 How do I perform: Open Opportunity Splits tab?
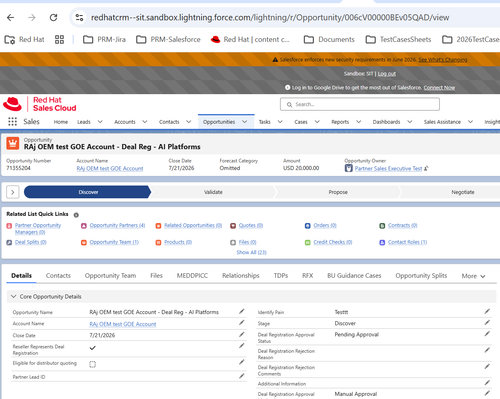point(421,276)
